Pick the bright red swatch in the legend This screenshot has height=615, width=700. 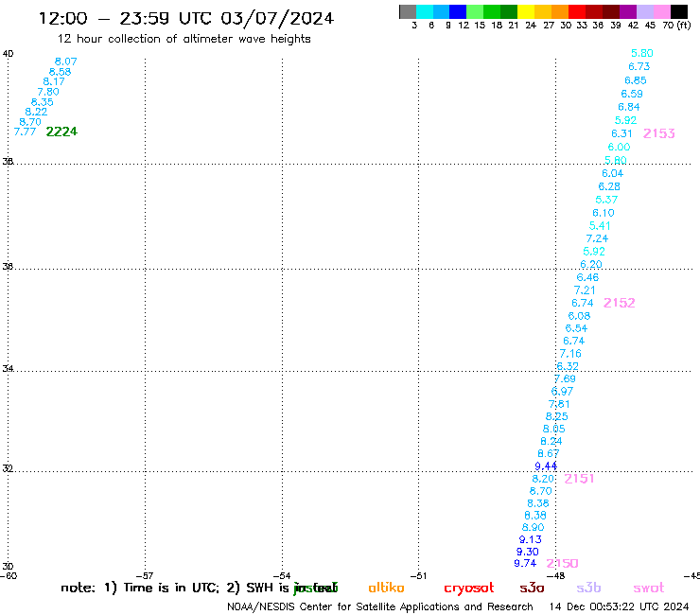point(577,11)
